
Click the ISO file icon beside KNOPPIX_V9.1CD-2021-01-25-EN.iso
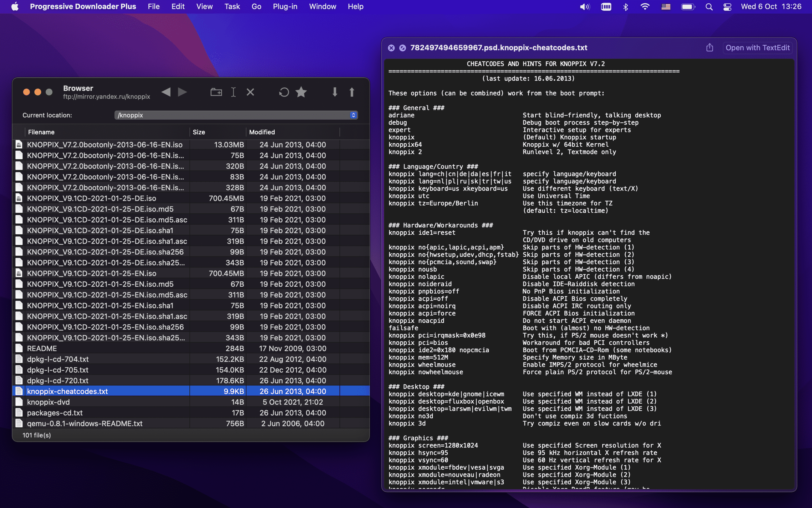(19, 273)
